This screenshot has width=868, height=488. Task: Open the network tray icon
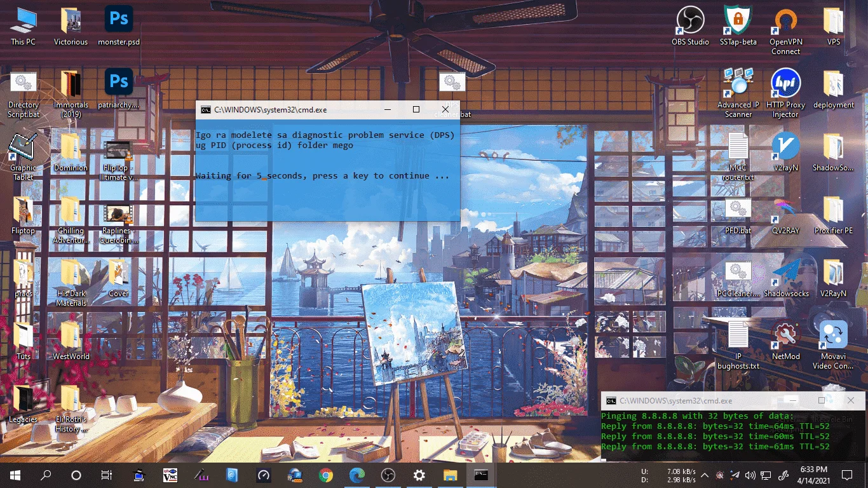(766, 475)
